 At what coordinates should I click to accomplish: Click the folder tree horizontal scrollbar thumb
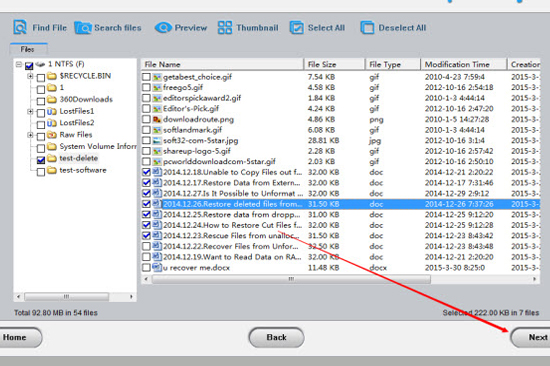(x=66, y=297)
